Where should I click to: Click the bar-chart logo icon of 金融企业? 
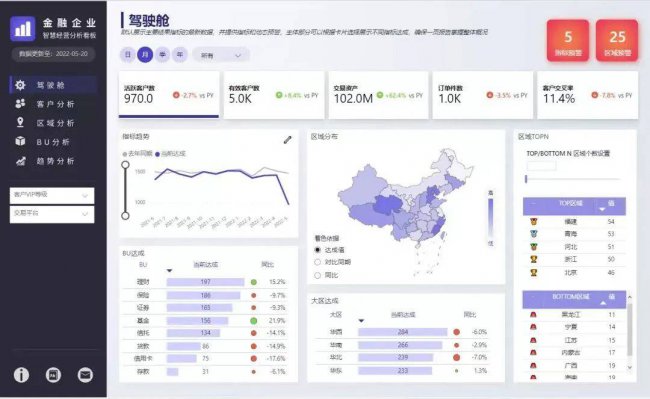[22, 29]
